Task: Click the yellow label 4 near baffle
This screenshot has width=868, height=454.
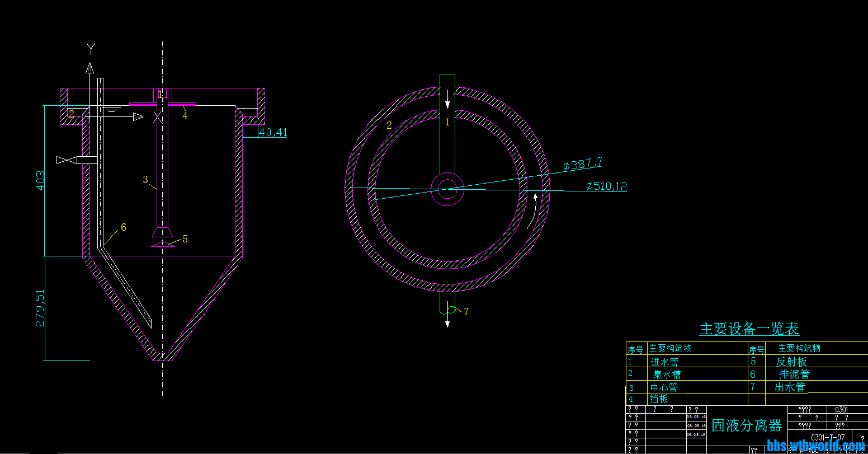Action: coord(185,116)
